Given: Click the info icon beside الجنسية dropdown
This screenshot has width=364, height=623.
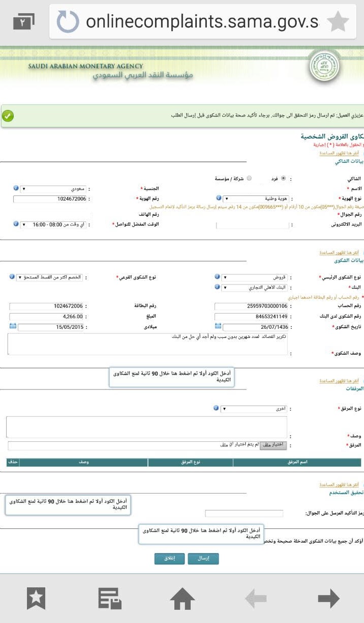Looking at the screenshot, I should pos(15,188).
